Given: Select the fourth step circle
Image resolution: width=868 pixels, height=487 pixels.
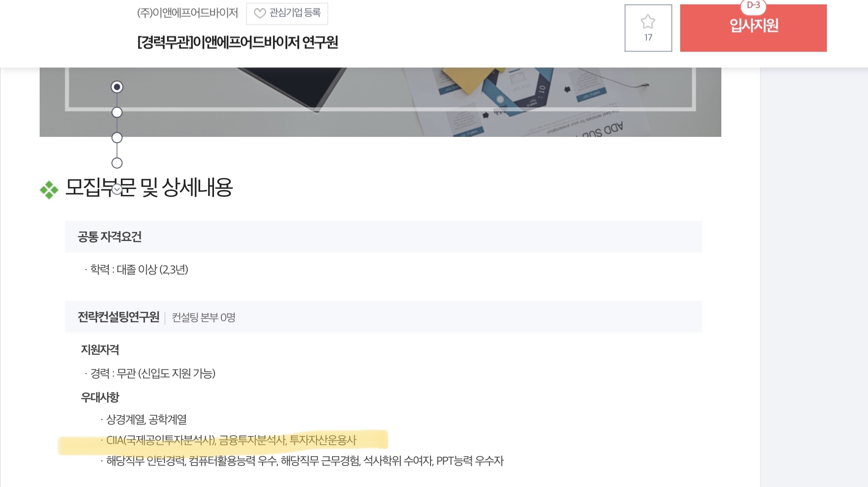Looking at the screenshot, I should [117, 163].
